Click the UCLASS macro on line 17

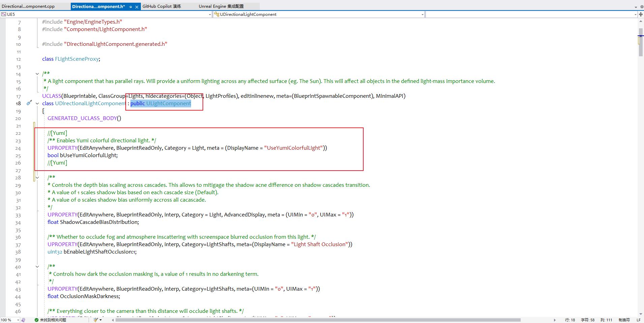point(52,96)
